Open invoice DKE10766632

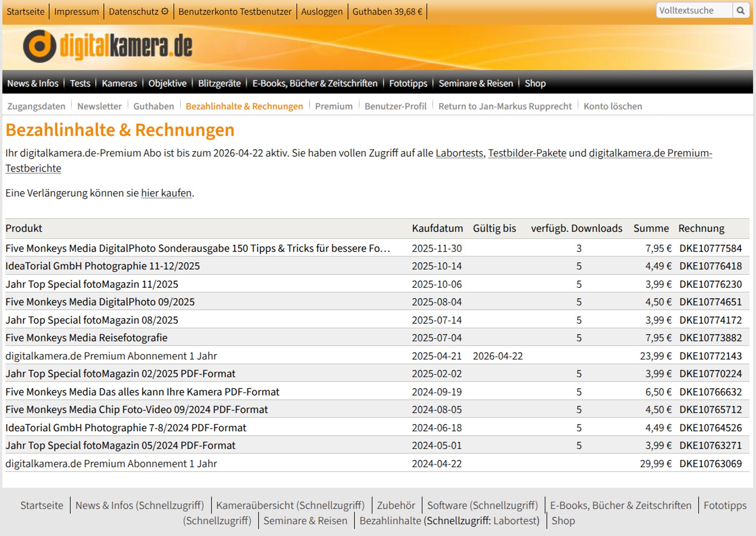pyautogui.click(x=711, y=392)
